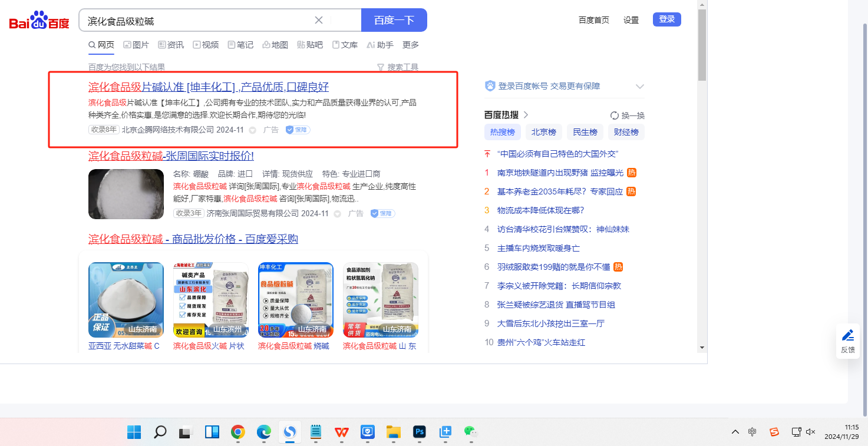This screenshot has width=868, height=446.
Task: Select the 北京榜 hot list tab
Action: tap(544, 132)
